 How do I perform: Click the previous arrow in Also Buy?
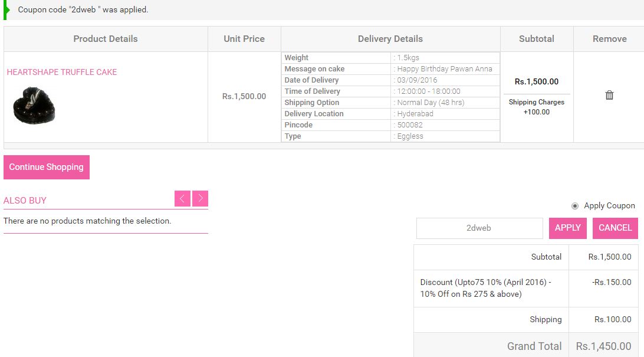182,199
